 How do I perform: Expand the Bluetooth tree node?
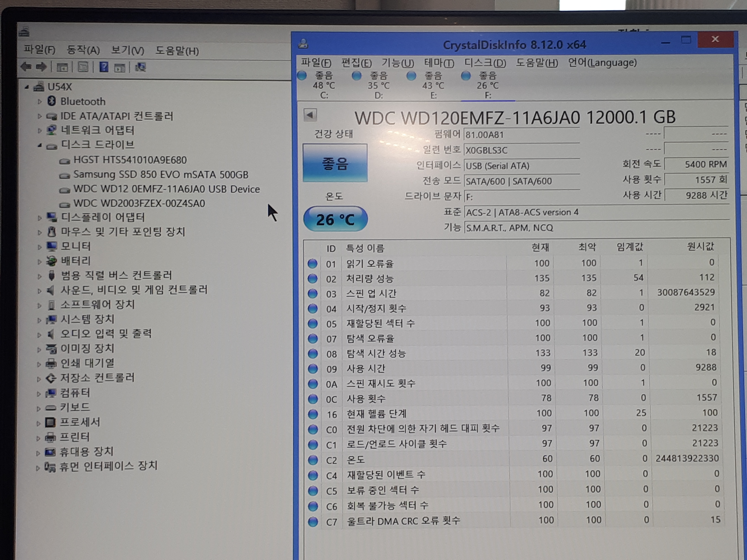pos(40,101)
